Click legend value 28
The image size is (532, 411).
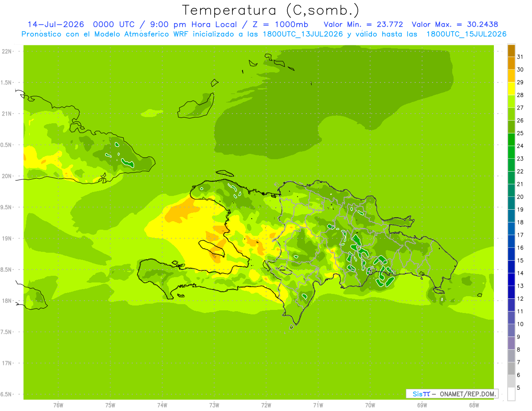pos(520,95)
